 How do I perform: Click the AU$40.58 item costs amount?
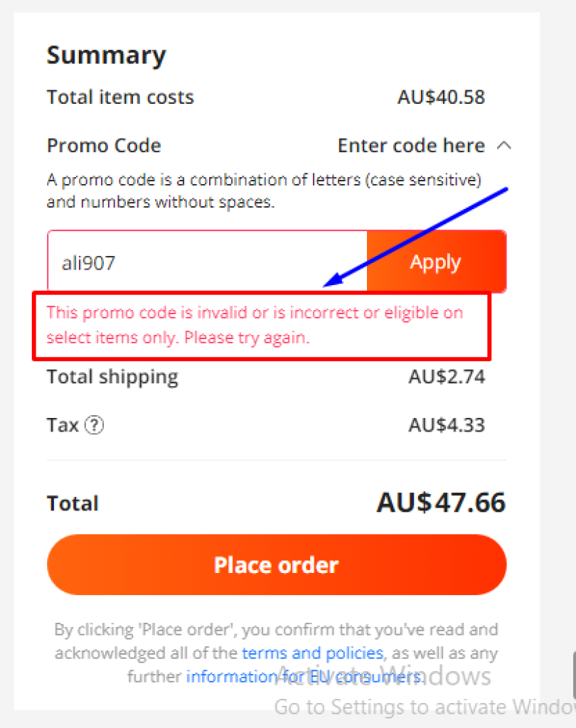pyautogui.click(x=441, y=97)
